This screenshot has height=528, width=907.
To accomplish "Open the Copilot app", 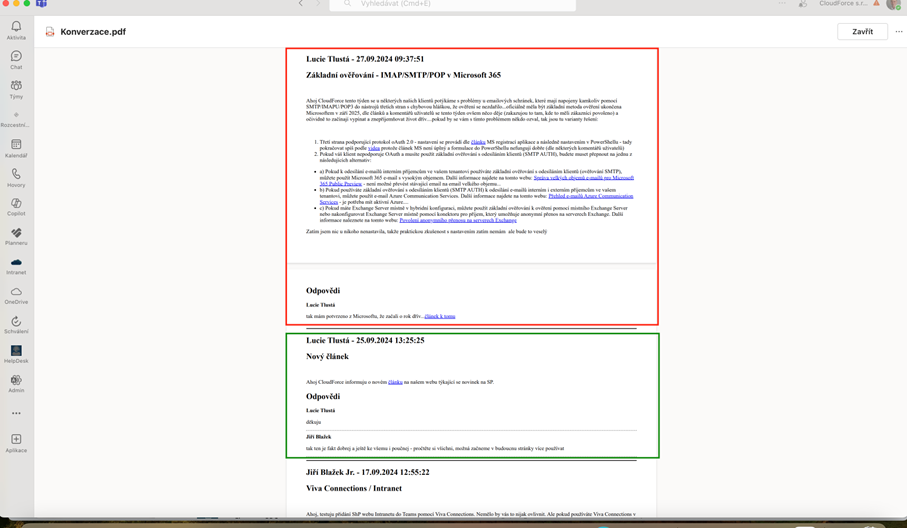I will [16, 207].
